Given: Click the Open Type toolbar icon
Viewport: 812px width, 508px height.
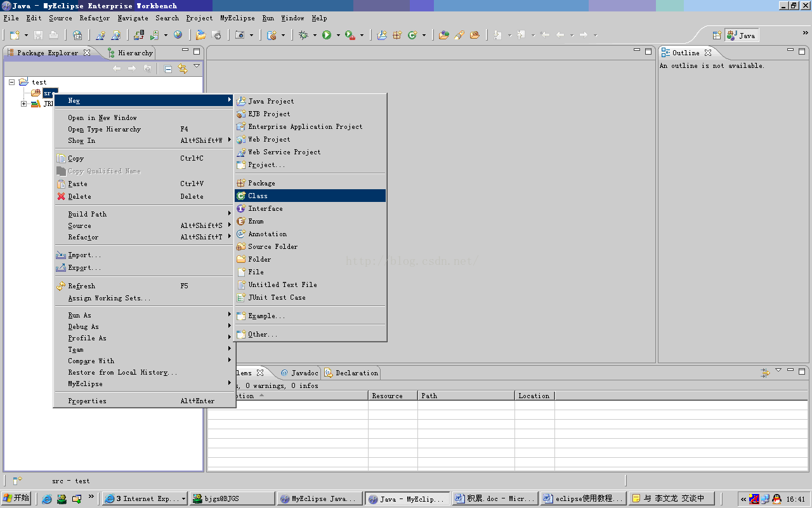Looking at the screenshot, I should (x=443, y=35).
